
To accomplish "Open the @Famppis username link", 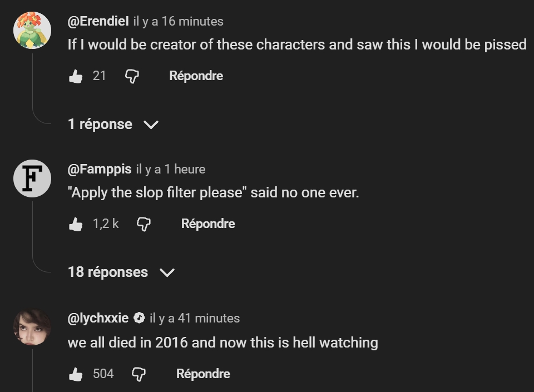I will [99, 169].
